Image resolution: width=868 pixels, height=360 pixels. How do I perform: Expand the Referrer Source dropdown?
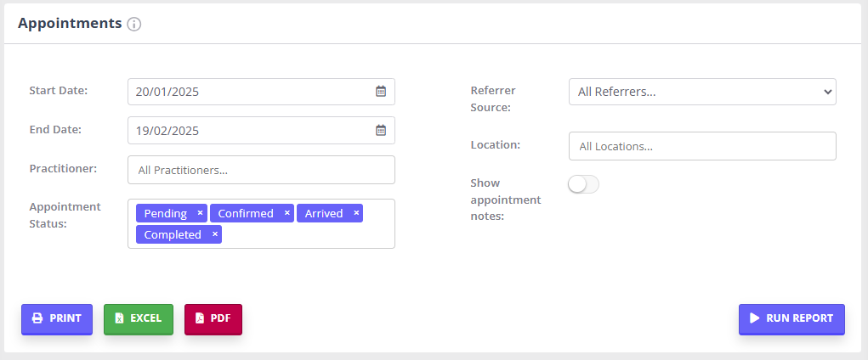point(701,92)
